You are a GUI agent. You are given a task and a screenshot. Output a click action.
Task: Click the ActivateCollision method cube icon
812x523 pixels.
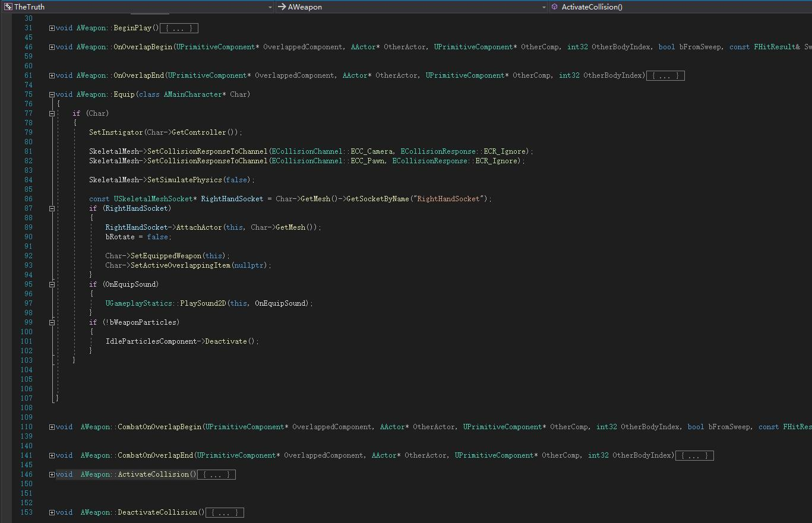tap(554, 7)
